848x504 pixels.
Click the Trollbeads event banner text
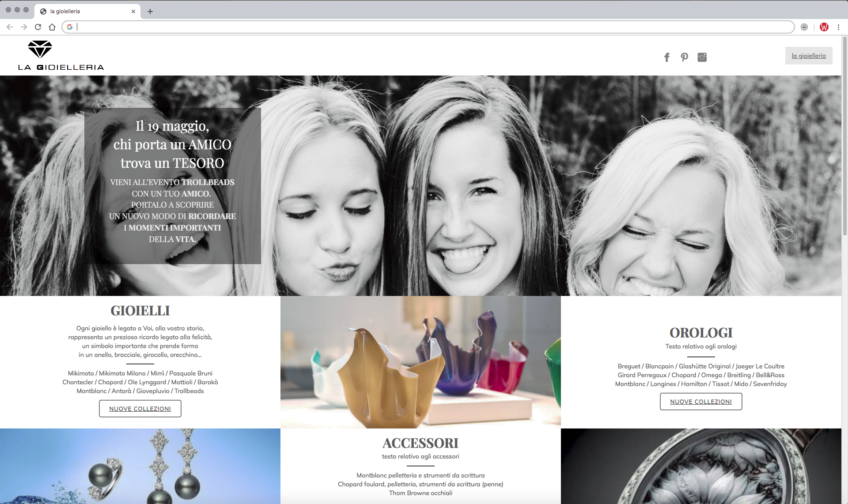[x=172, y=211]
